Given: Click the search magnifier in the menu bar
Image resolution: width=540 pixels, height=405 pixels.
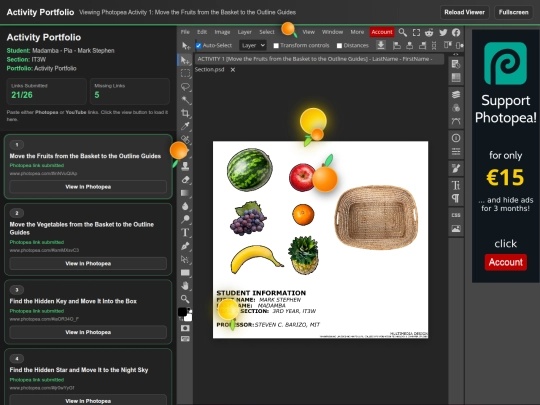Looking at the screenshot, I should [x=403, y=32].
